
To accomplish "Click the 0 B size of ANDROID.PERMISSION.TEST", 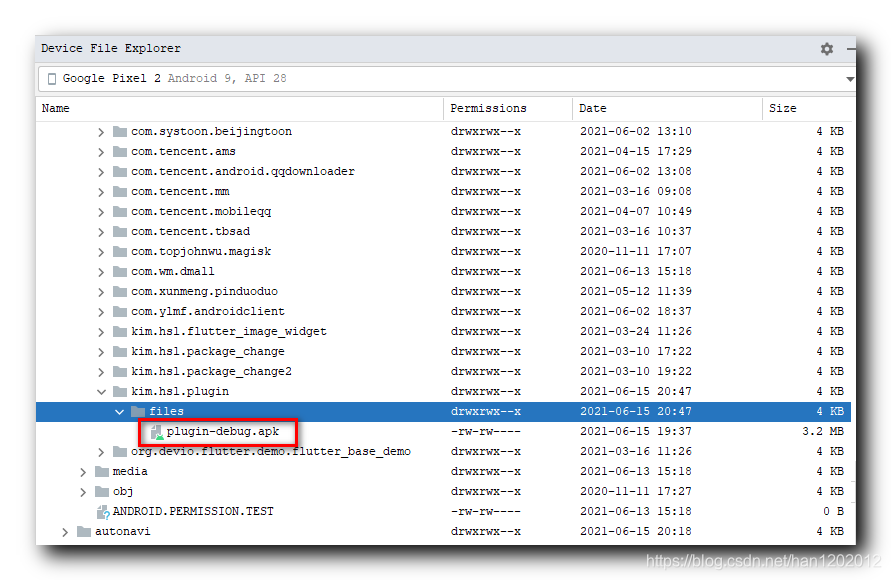I will (x=834, y=511).
